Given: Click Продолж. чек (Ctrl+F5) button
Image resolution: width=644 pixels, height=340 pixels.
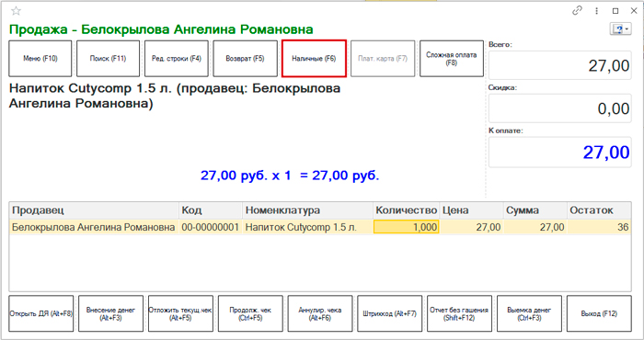Looking at the screenshot, I should coord(250,313).
